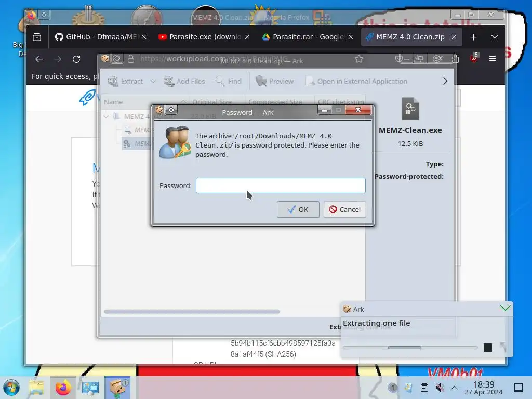This screenshot has width=532, height=399.
Task: Cancel the Ark password dialog
Action: pos(345,209)
